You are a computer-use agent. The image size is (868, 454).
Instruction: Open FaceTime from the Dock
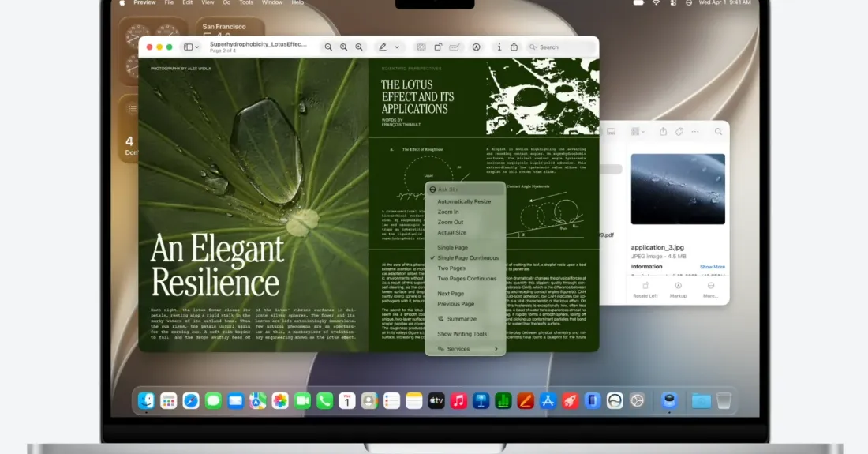click(302, 400)
